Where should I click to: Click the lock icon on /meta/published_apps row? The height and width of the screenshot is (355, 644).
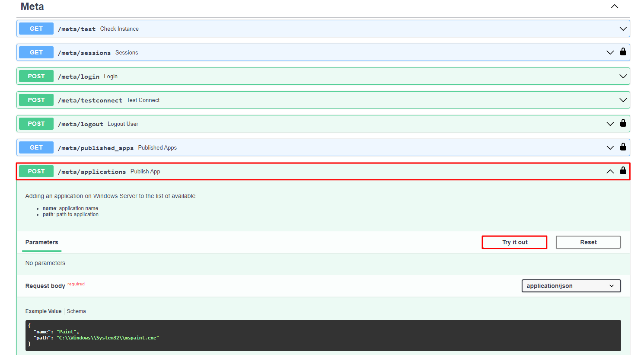(x=623, y=147)
